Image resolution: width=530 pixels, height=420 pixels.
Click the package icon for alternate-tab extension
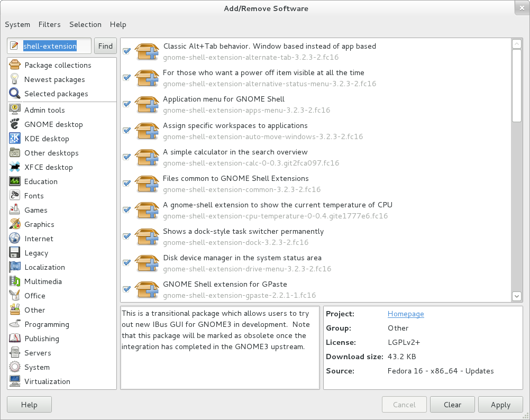(147, 51)
